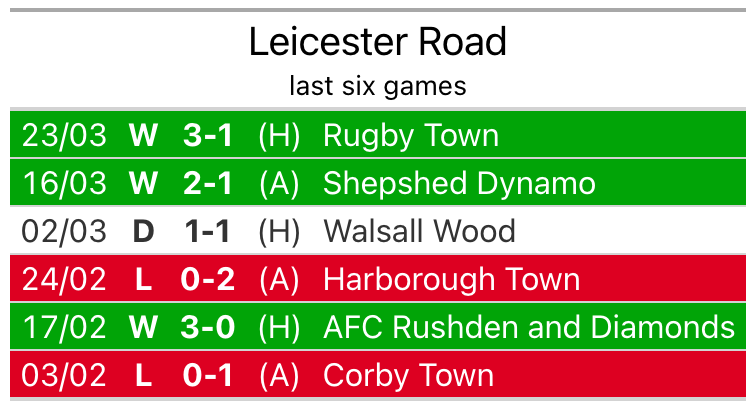Click the 2-1 score versus Shepshed Dynamo
The width and height of the screenshot is (754, 408).
(x=208, y=183)
